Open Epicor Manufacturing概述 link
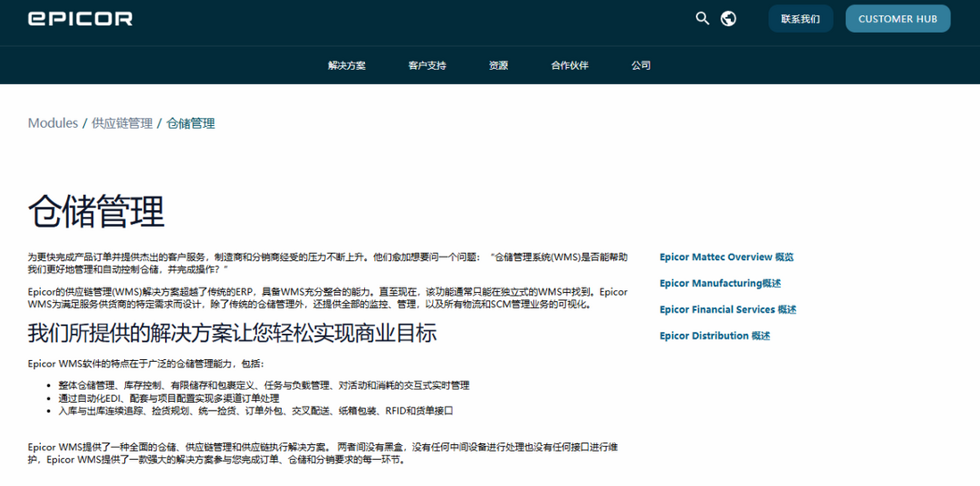 pyautogui.click(x=720, y=283)
